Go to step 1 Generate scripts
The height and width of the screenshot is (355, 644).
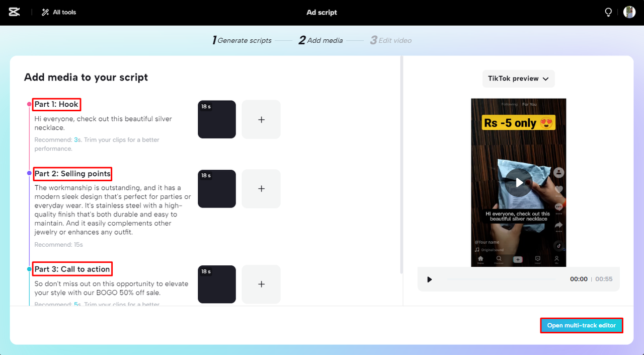[x=242, y=40]
